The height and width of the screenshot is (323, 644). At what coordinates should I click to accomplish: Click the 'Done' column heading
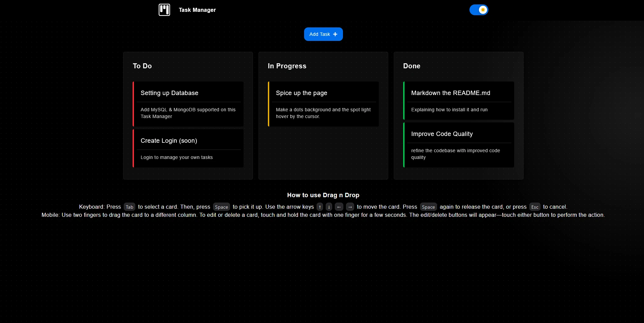coord(412,66)
